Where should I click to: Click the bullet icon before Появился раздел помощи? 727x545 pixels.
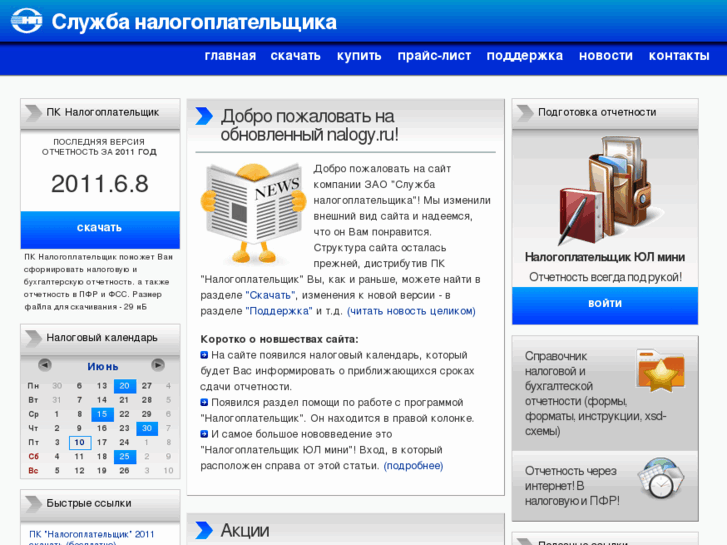204,402
